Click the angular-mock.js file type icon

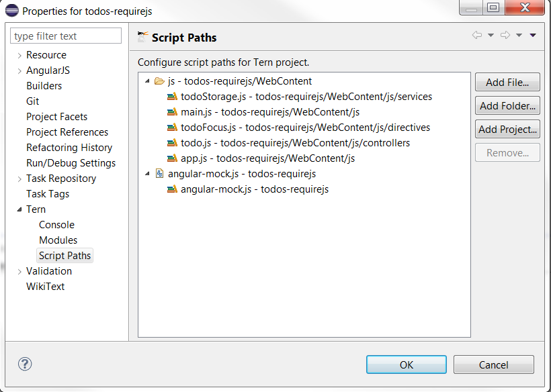coord(158,173)
